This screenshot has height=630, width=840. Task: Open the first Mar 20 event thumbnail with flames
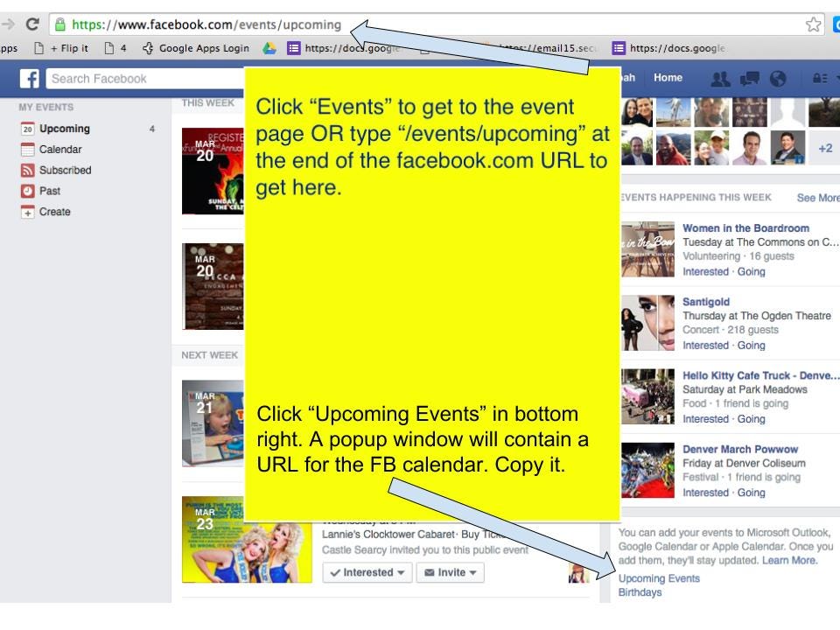pos(213,171)
